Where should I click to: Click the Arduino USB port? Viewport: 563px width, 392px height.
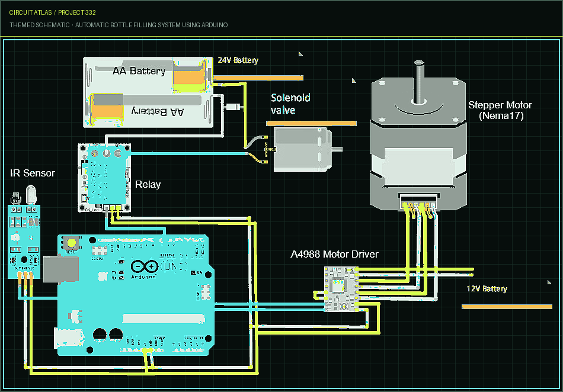(x=61, y=269)
